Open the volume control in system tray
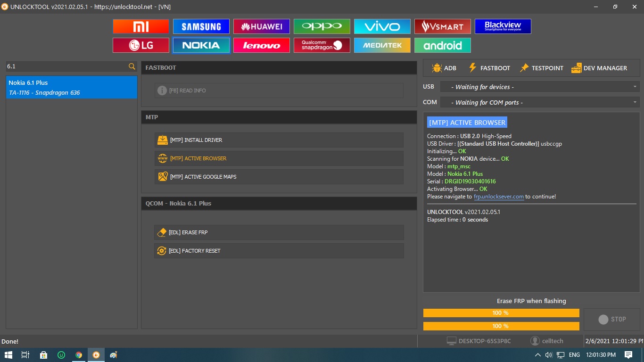Image resolution: width=644 pixels, height=362 pixels. (549, 355)
